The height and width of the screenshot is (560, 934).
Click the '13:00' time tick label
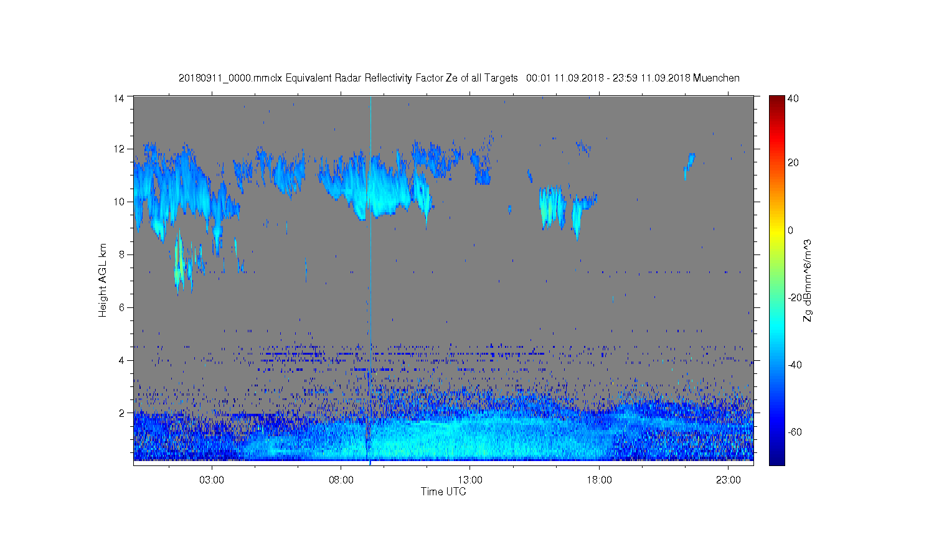pos(470,480)
